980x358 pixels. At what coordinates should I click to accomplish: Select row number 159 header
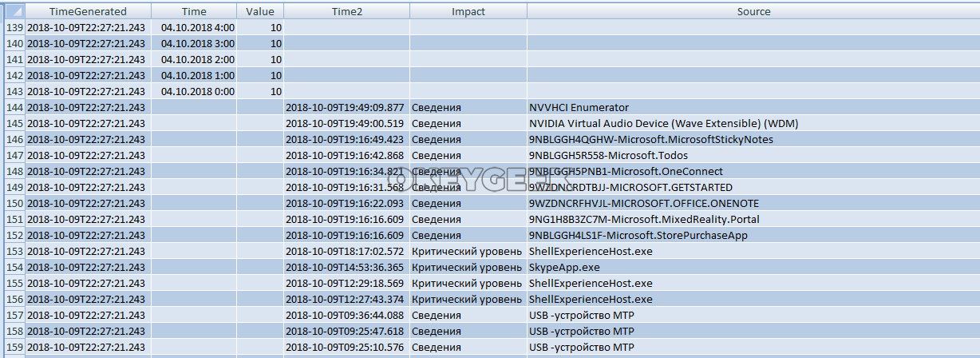[x=14, y=347]
